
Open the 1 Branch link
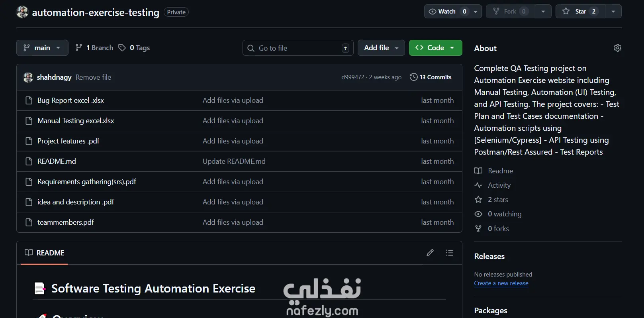[95, 48]
